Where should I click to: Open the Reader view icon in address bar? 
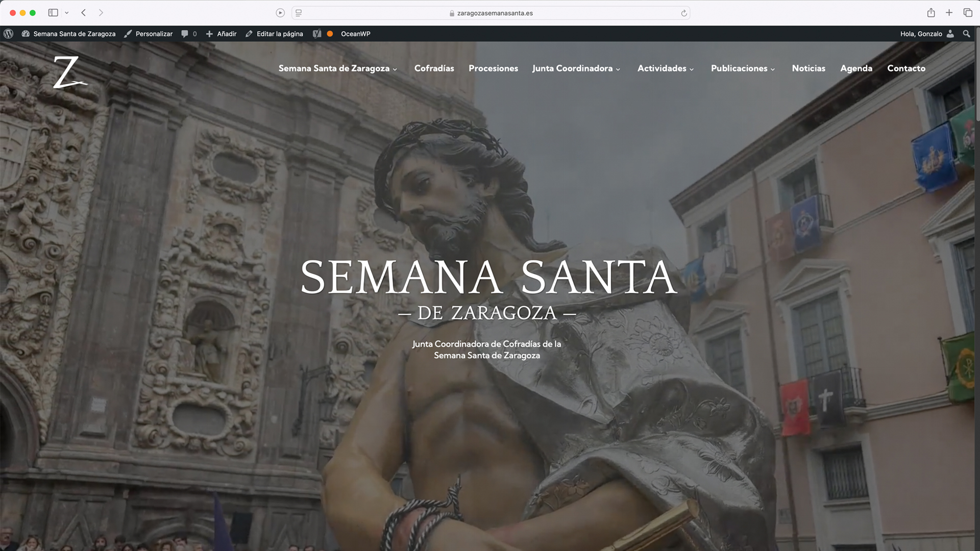[x=299, y=13]
